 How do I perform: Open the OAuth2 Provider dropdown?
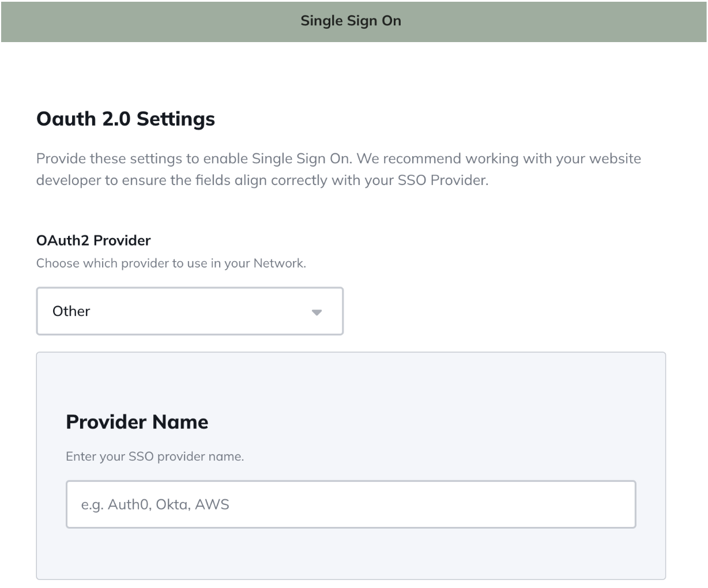(189, 311)
